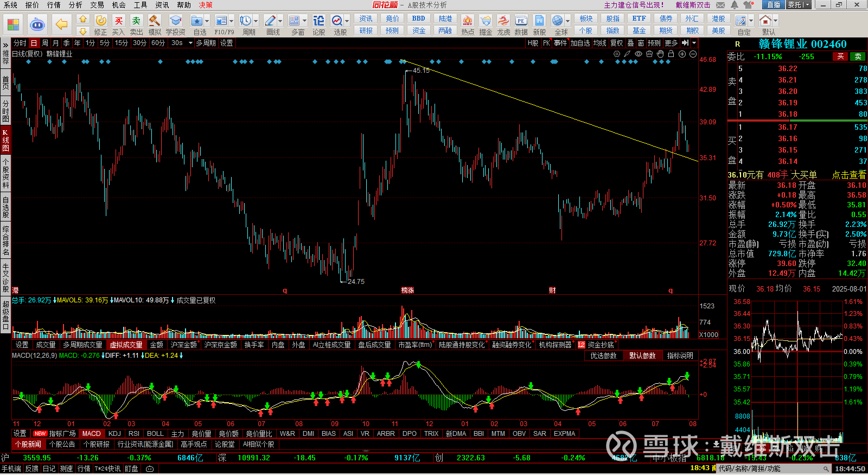The width and height of the screenshot is (868, 475).
Task: Click the yellow back arrow icon
Action: pos(62,24)
